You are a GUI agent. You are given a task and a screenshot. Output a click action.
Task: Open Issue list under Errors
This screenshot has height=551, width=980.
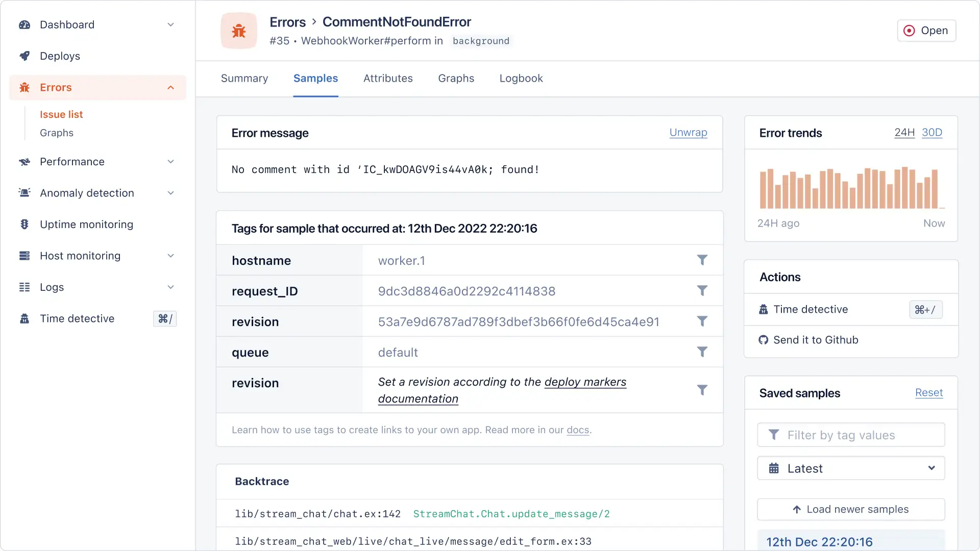click(x=61, y=114)
